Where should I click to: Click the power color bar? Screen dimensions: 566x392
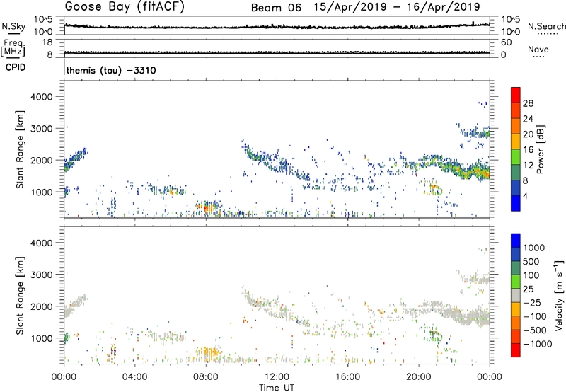(516, 149)
